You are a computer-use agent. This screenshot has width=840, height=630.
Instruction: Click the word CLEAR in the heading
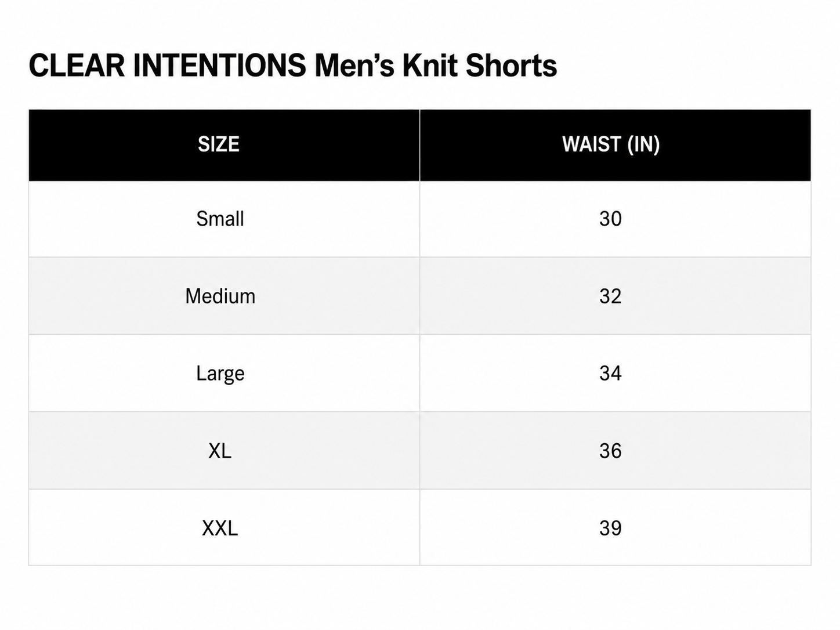click(x=77, y=66)
